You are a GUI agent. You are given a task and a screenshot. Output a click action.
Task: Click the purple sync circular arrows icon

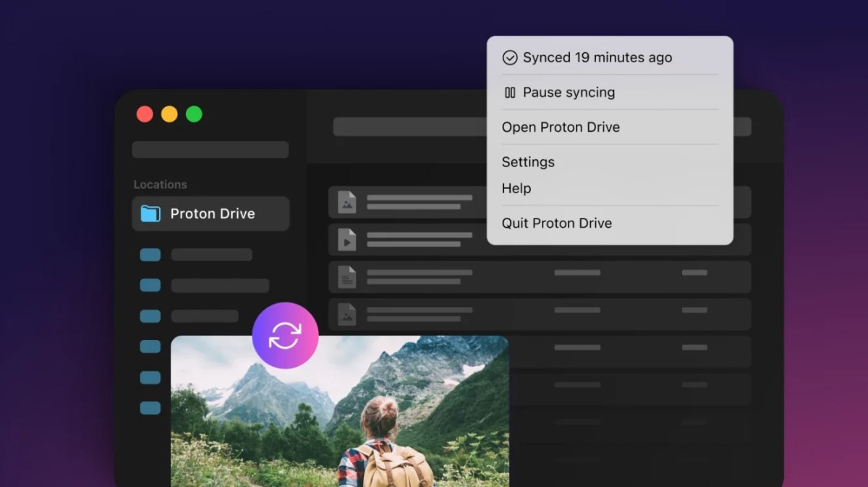point(285,335)
